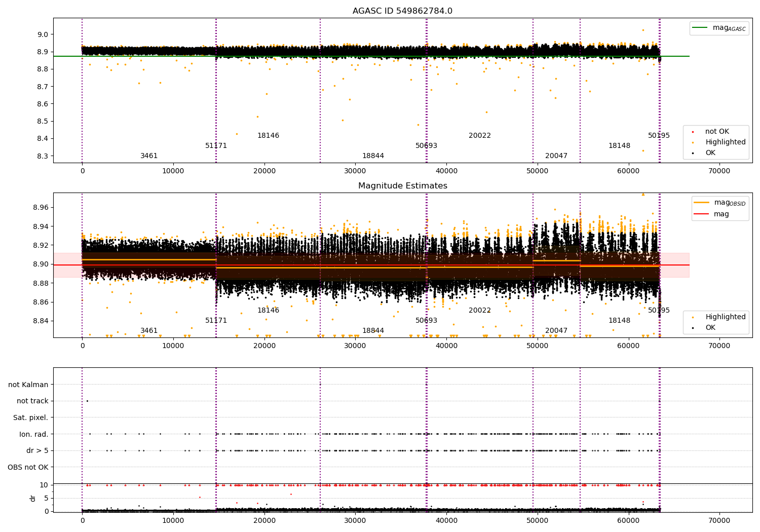Click obsid label '18146' in AGASC ID plot
The height and width of the screenshot is (532, 760).
coord(268,136)
